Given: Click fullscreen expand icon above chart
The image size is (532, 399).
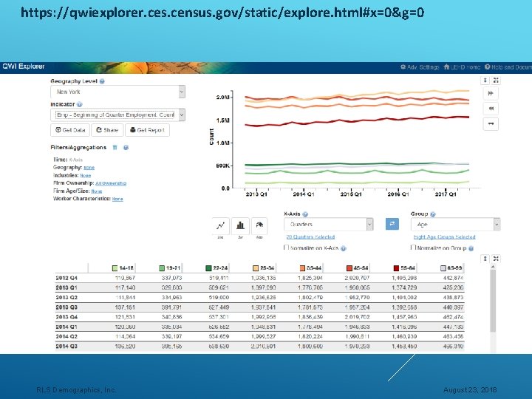Looking at the screenshot, I should pos(496,81).
